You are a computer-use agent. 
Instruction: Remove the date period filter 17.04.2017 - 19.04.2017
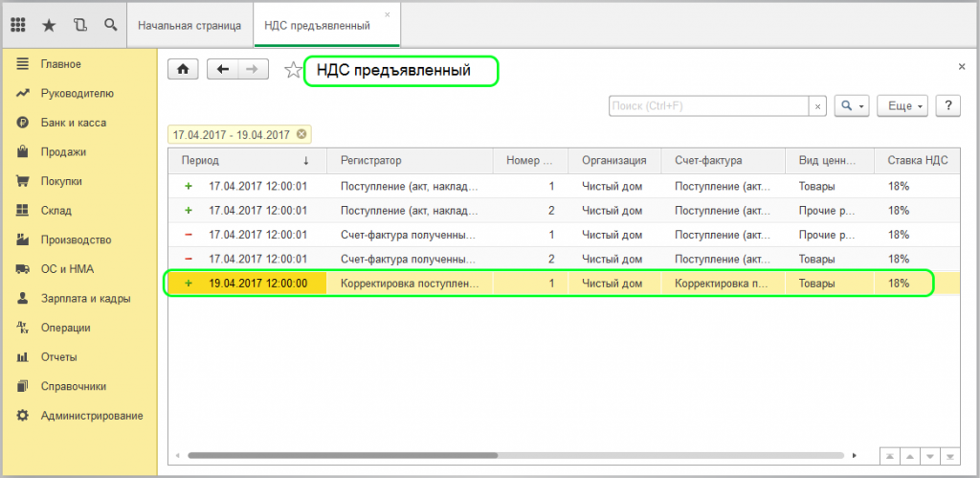pyautogui.click(x=301, y=135)
